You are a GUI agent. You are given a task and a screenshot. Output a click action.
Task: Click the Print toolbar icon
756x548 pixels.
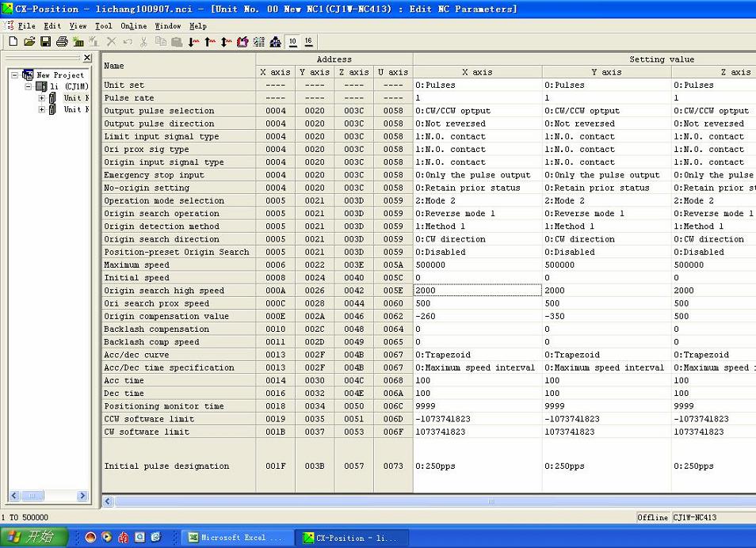point(62,42)
